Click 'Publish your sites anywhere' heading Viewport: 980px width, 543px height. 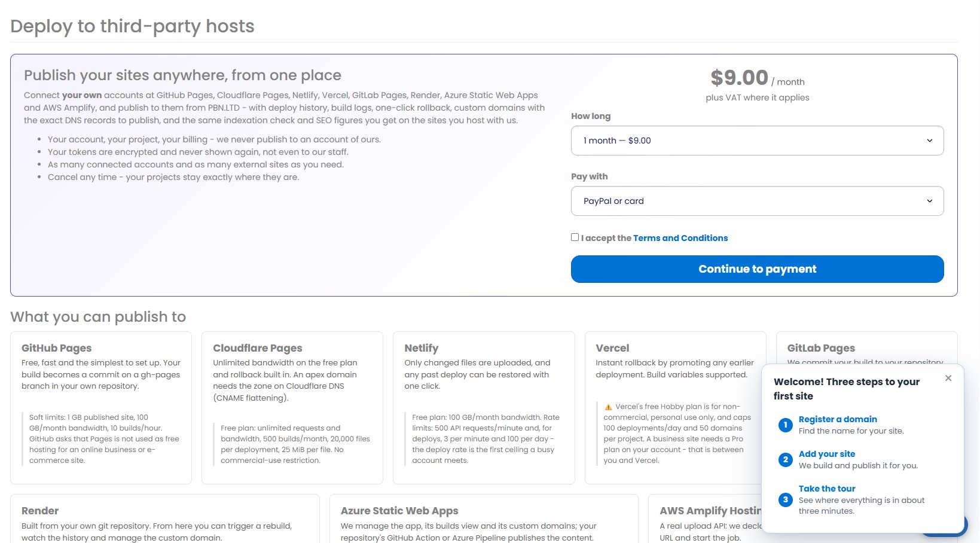(182, 75)
